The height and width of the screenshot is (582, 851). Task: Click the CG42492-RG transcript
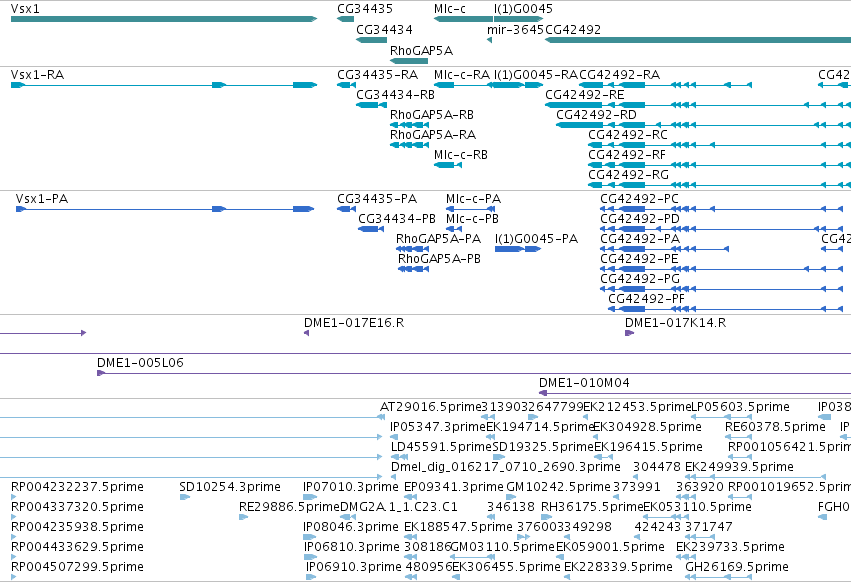point(720,185)
